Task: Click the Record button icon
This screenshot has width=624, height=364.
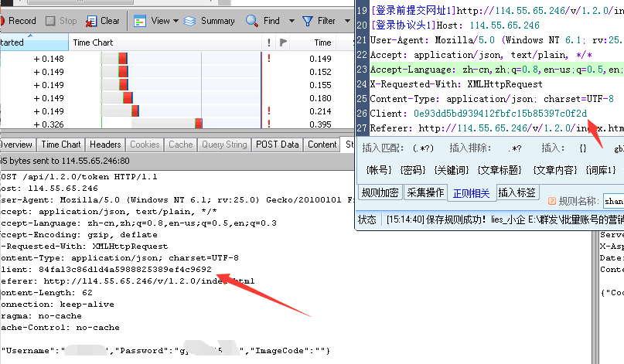Action: click(2, 21)
